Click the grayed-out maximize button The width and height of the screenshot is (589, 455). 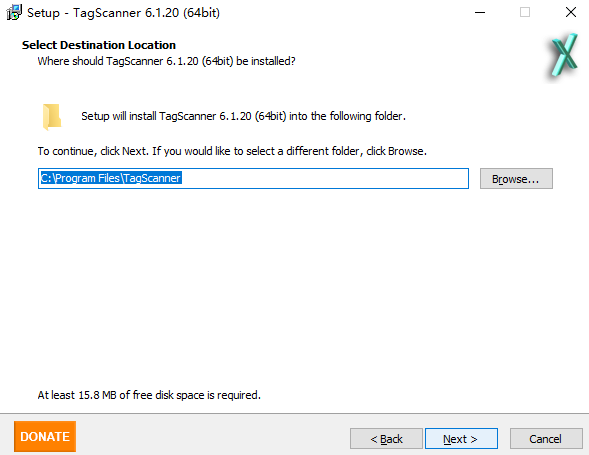tap(525, 12)
